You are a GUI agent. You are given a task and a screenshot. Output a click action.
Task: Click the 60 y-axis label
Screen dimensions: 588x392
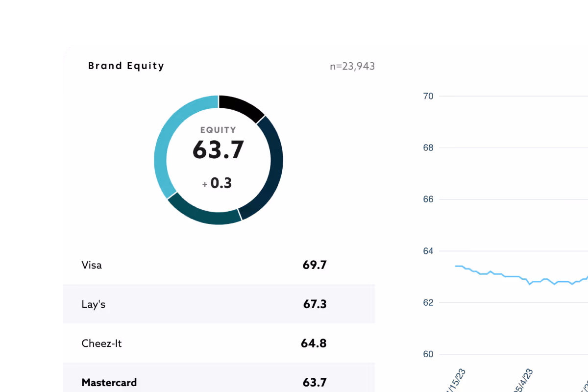[428, 354]
